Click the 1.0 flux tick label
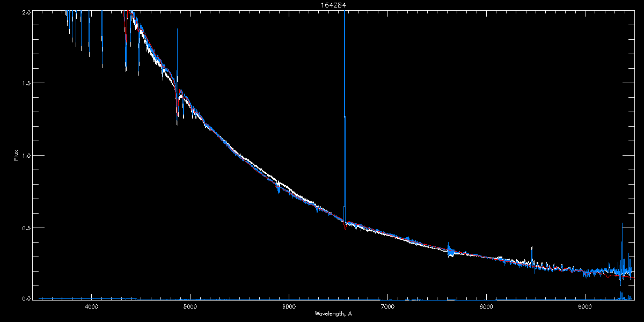Viewport: 644px width, 322px height. point(26,156)
